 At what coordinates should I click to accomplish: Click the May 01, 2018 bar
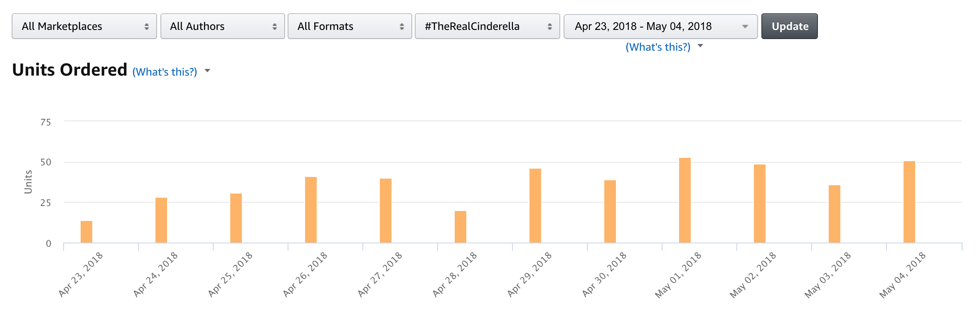[x=685, y=200]
